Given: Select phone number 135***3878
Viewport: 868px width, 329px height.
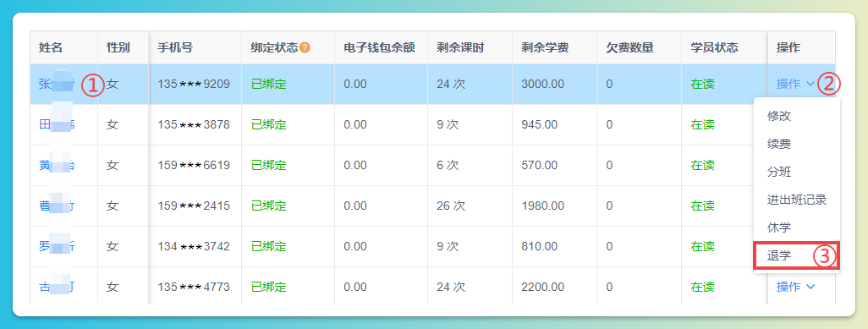Looking at the screenshot, I should pyautogui.click(x=194, y=124).
